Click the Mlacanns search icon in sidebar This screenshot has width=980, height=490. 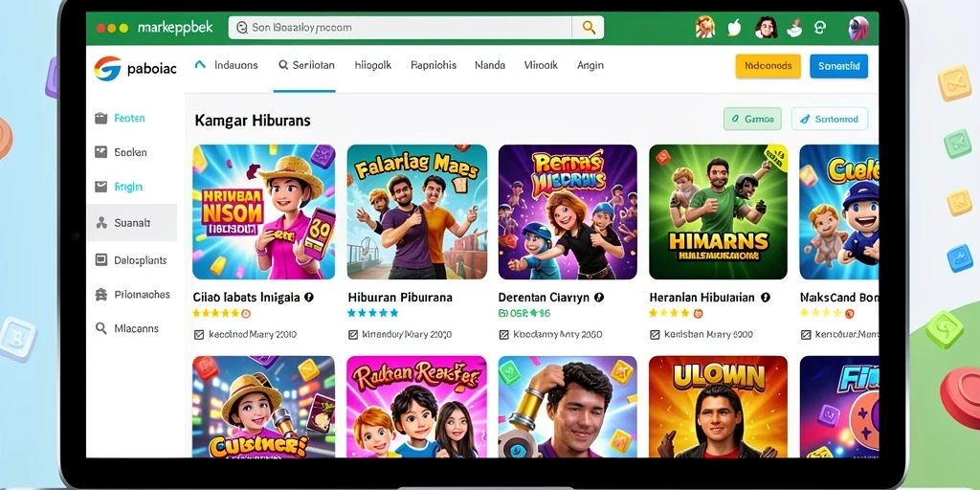(100, 328)
